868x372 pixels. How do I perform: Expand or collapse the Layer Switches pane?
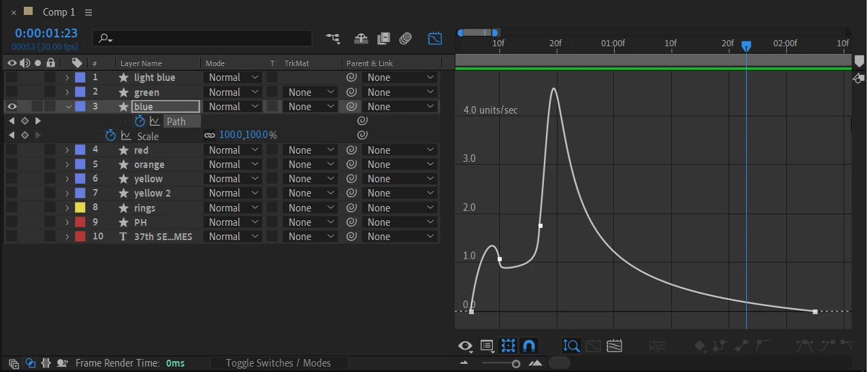14,363
